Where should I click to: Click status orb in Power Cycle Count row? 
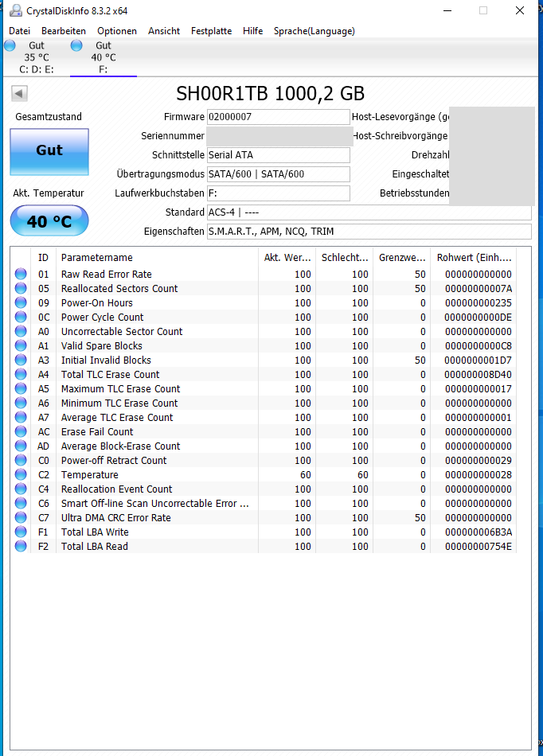21,317
